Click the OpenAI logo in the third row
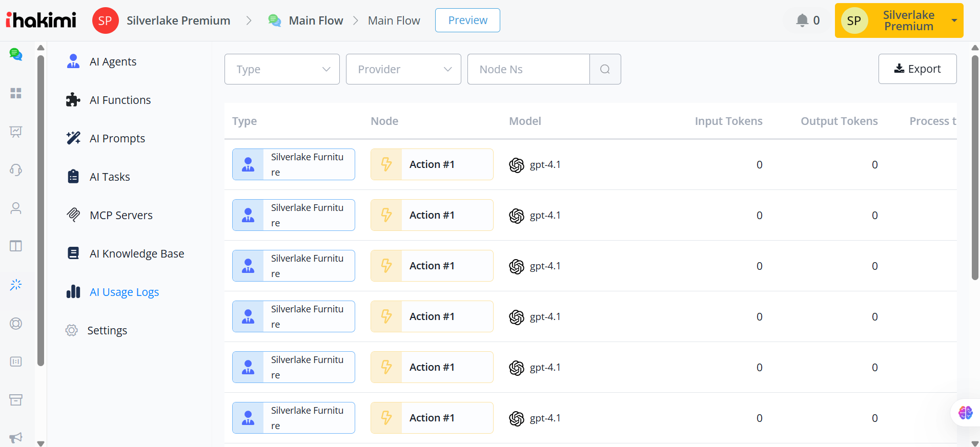The height and width of the screenshot is (447, 980). [x=517, y=266]
